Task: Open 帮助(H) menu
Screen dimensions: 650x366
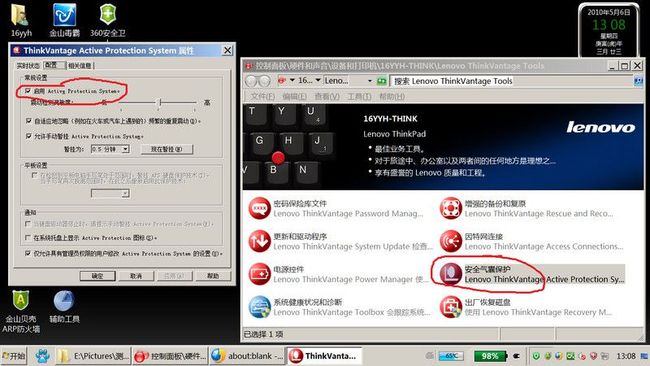Action: [x=392, y=96]
